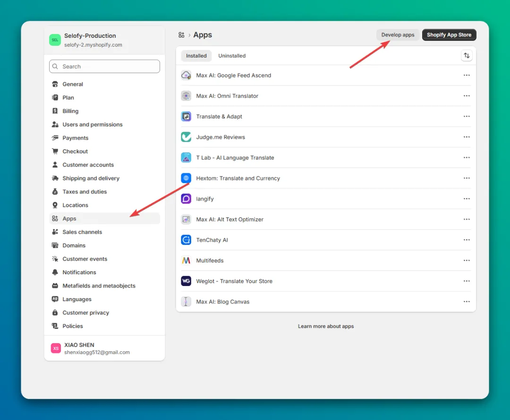Click the Max AI: Alt Text Optimizer icon
Viewport: 510px width, 420px height.
tap(186, 219)
